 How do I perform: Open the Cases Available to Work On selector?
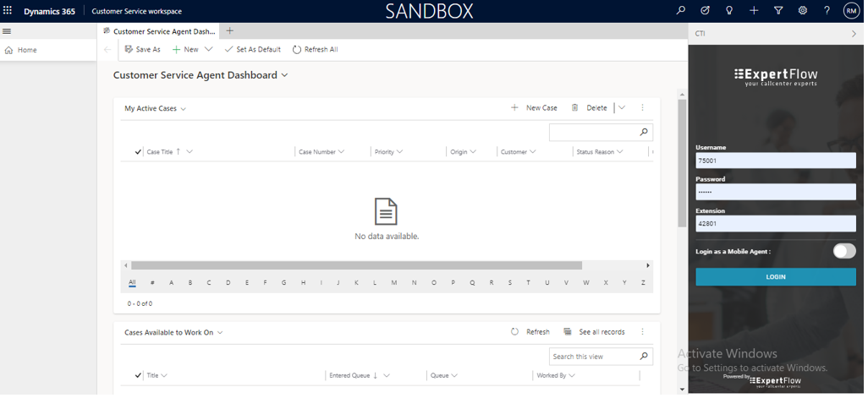pos(173,332)
